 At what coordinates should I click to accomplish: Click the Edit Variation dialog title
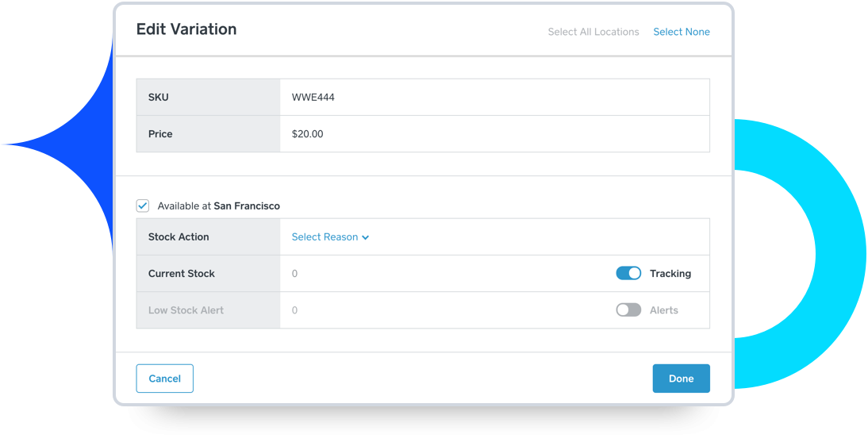click(186, 29)
